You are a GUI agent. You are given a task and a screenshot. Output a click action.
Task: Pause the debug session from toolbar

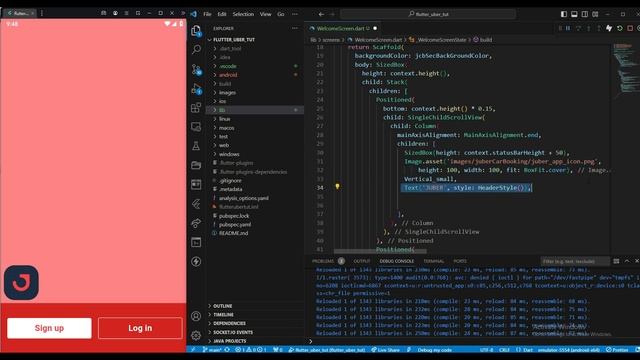[568, 28]
